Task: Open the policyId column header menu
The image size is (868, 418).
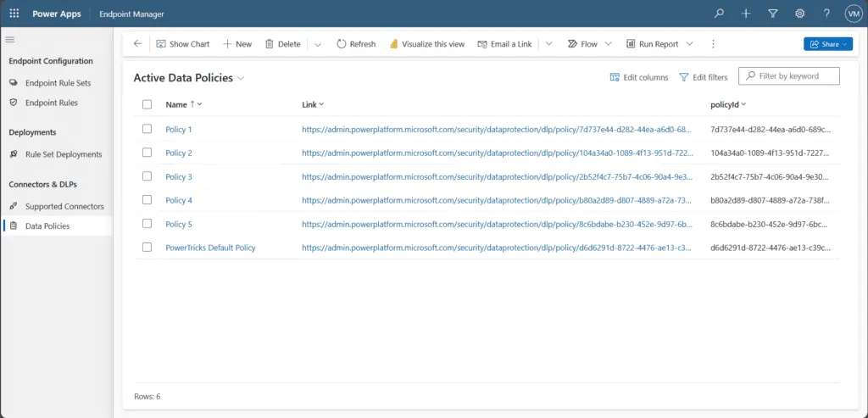Action: point(728,104)
